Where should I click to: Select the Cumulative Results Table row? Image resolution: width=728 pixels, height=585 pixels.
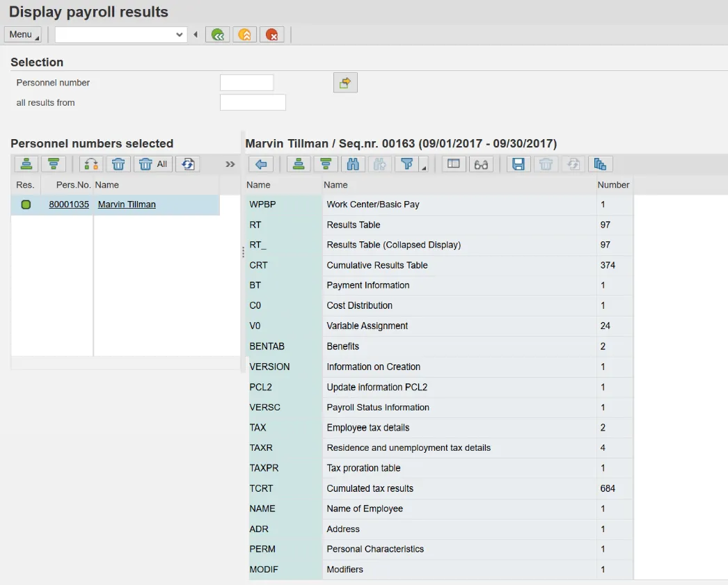point(377,265)
